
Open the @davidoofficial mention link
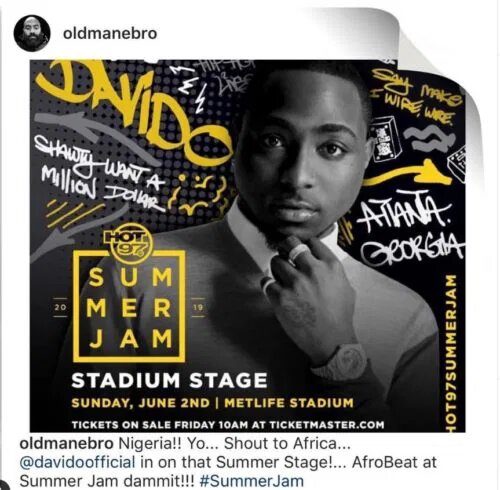click(x=78, y=462)
